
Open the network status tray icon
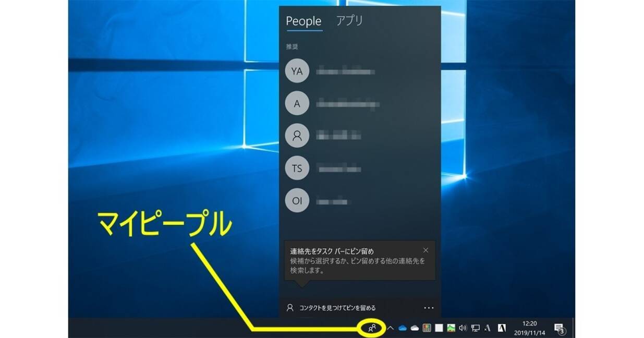pos(475,328)
